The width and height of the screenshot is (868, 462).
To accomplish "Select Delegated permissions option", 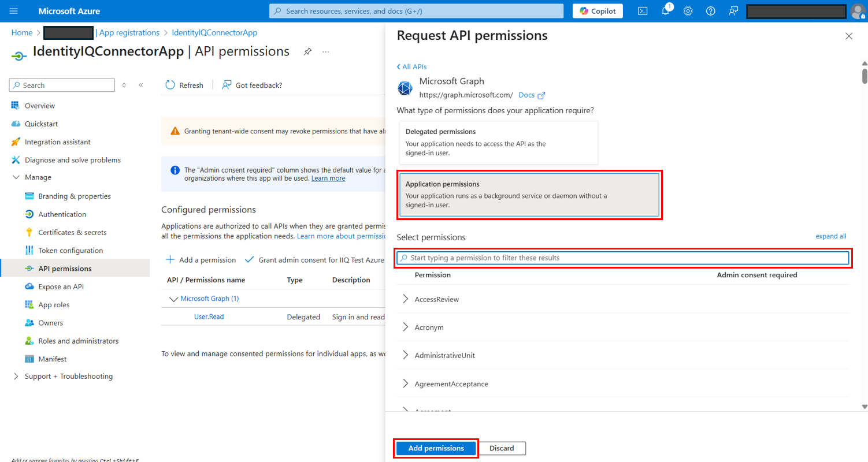I will tap(499, 142).
